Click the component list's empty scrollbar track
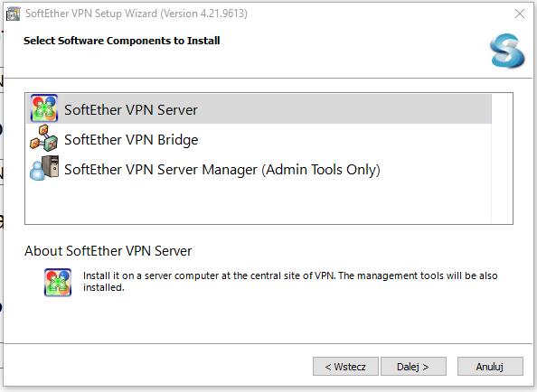Viewport: 537px width, 392px height. tap(502, 158)
